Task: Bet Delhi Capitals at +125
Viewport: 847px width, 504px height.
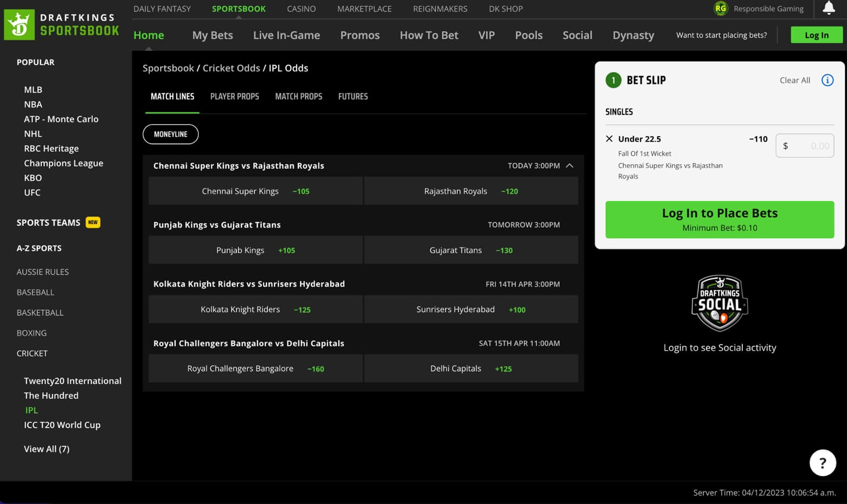Action: [471, 368]
